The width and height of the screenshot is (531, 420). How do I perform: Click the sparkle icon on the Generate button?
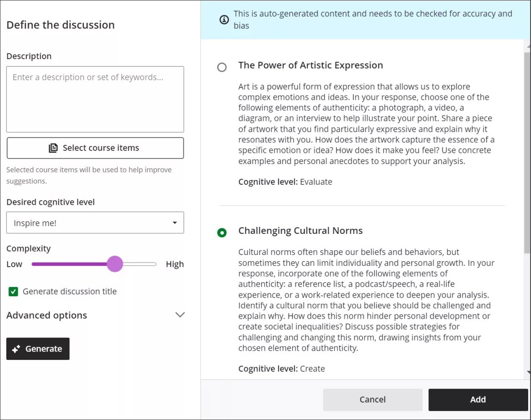(x=16, y=349)
